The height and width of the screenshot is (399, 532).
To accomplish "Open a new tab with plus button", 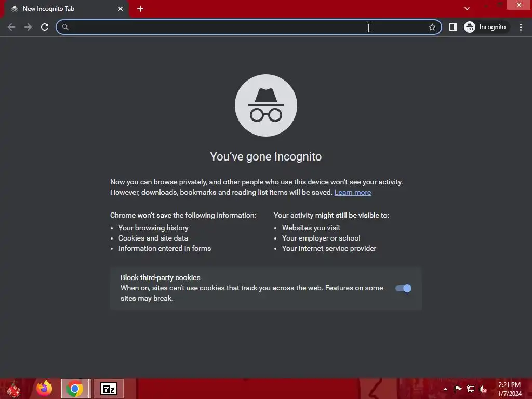I will pos(140,9).
